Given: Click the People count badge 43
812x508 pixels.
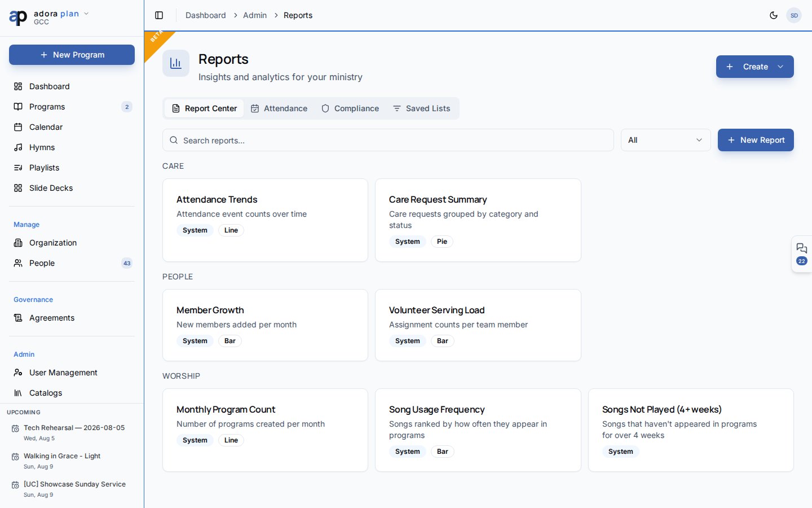Looking at the screenshot, I should pos(127,263).
